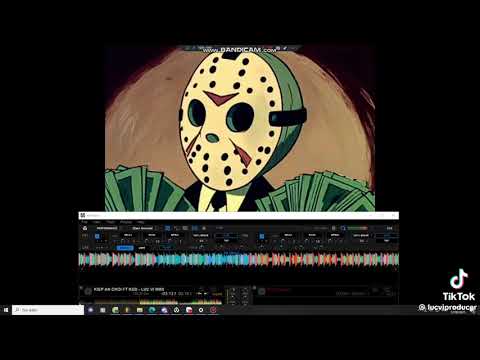Screen dimensions: 480x360
Task: Open the Help menu in rekordbox
Action: (x=141, y=222)
